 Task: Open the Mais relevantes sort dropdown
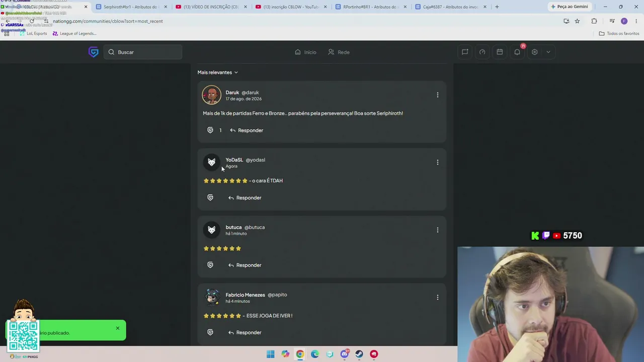[218, 72]
